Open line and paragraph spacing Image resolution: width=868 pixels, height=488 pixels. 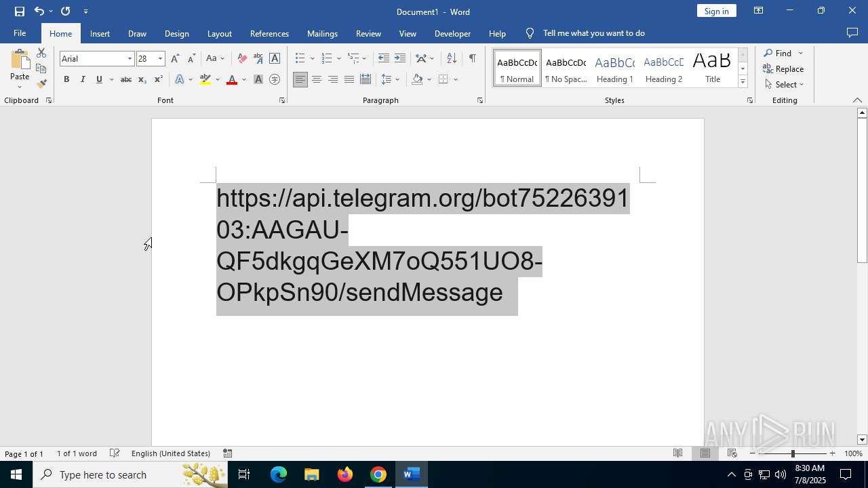pos(387,80)
